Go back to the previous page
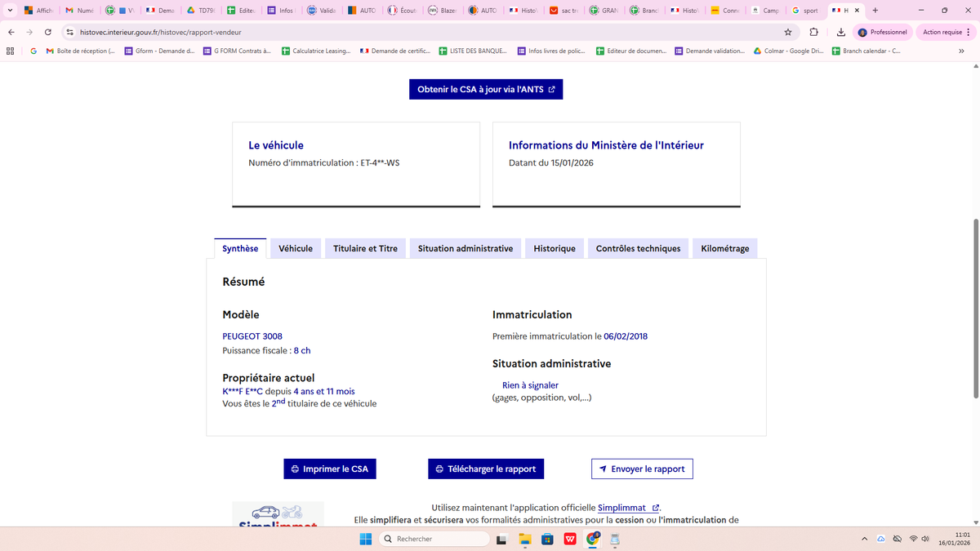Screen dimensions: 980x551 pos(11,32)
